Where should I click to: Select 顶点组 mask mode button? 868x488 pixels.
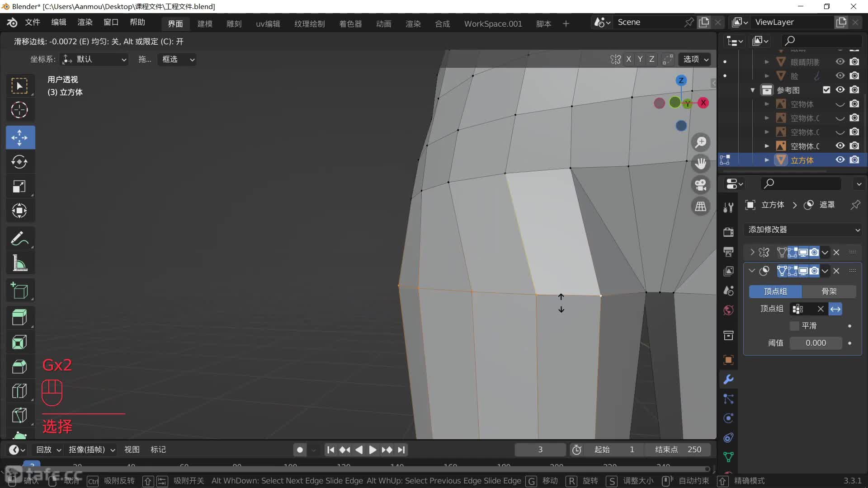(x=775, y=291)
